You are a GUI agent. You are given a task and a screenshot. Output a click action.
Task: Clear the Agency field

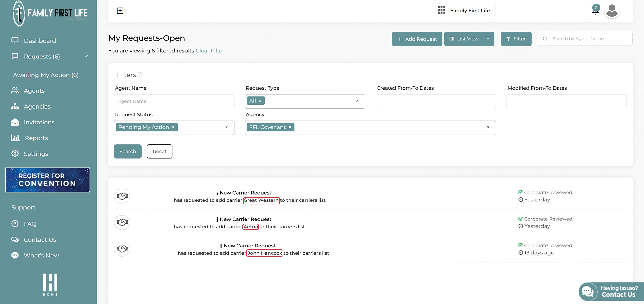[x=488, y=127]
